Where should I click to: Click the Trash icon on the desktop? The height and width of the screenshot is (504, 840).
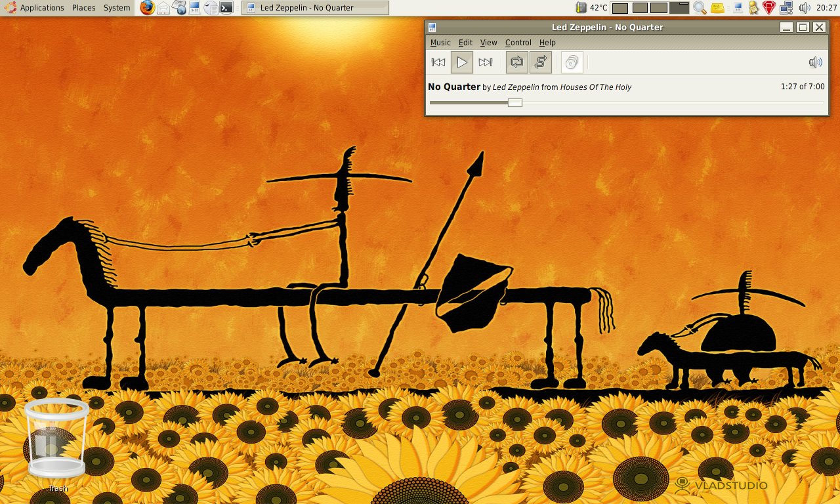(57, 438)
